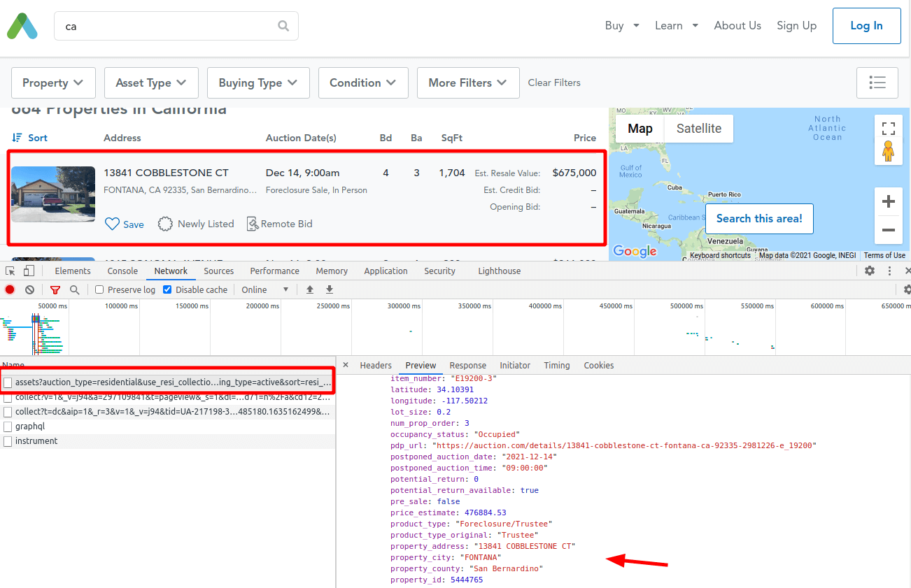Enable Preserve log

coord(100,289)
